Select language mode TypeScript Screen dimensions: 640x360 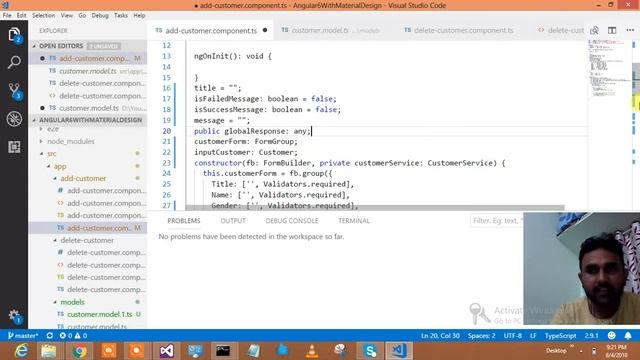coord(560,336)
